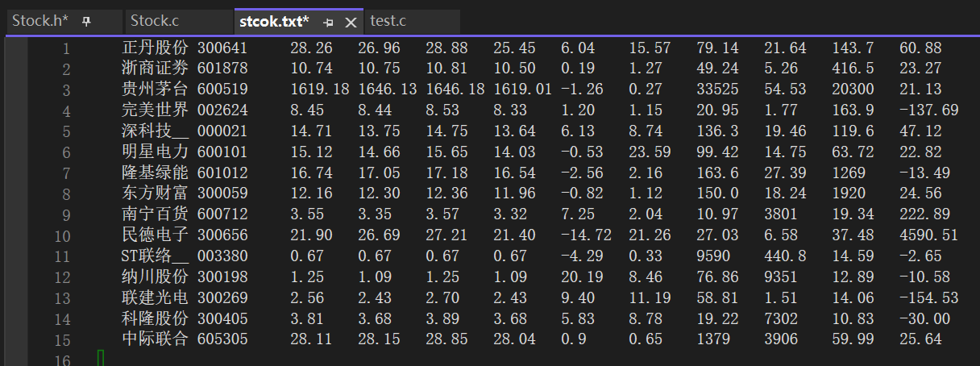The width and height of the screenshot is (980, 366).
Task: Select the text 深科技__
Action: tap(155, 131)
